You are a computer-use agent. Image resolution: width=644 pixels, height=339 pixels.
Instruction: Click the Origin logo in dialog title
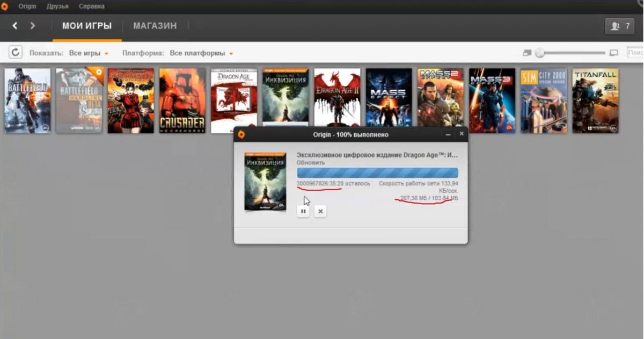coord(241,134)
